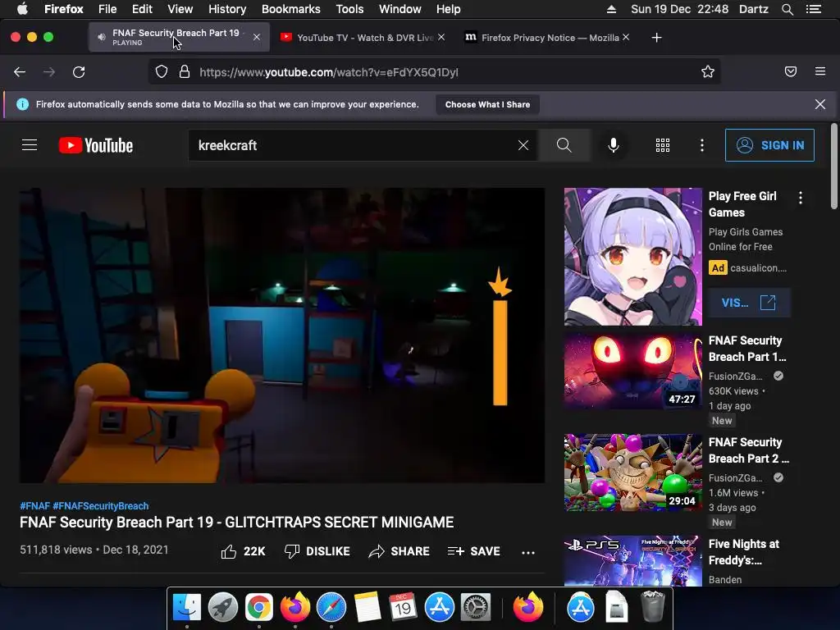Switch to the YouTube TV tab

[363, 38]
